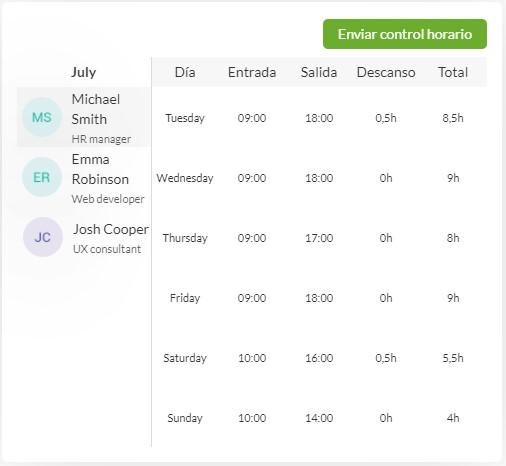Viewport: 506px width, 466px height.
Task: Edit Saturday's 10:00 entry time
Action: pos(252,358)
